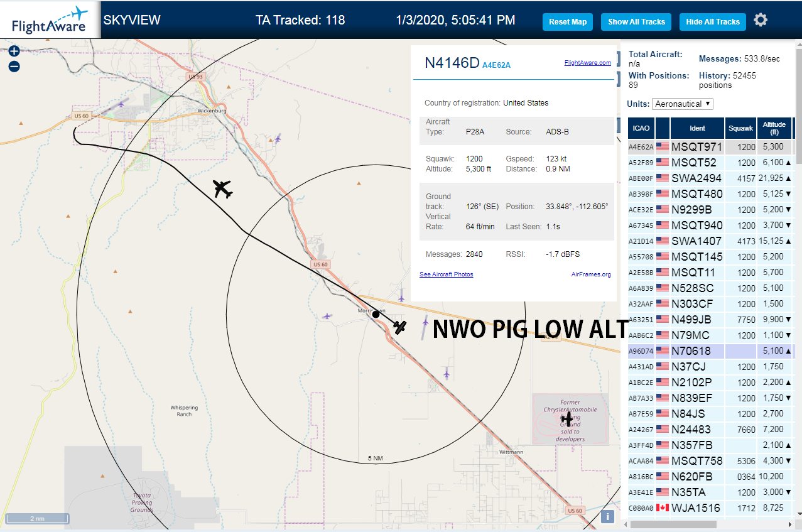
Task: Select the purple aircraft north of Wittmann
Action: point(447,374)
